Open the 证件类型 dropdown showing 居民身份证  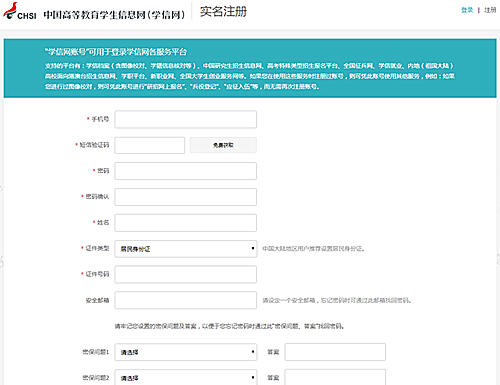[186, 249]
